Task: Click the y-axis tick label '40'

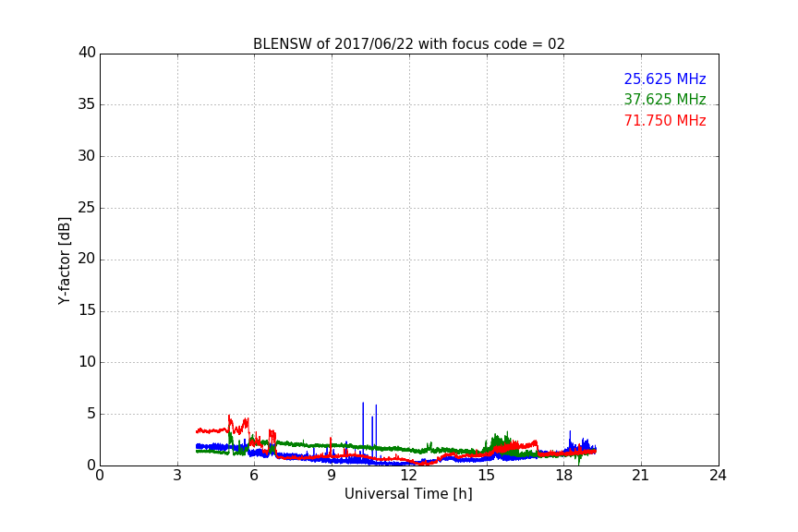Action: [x=87, y=53]
